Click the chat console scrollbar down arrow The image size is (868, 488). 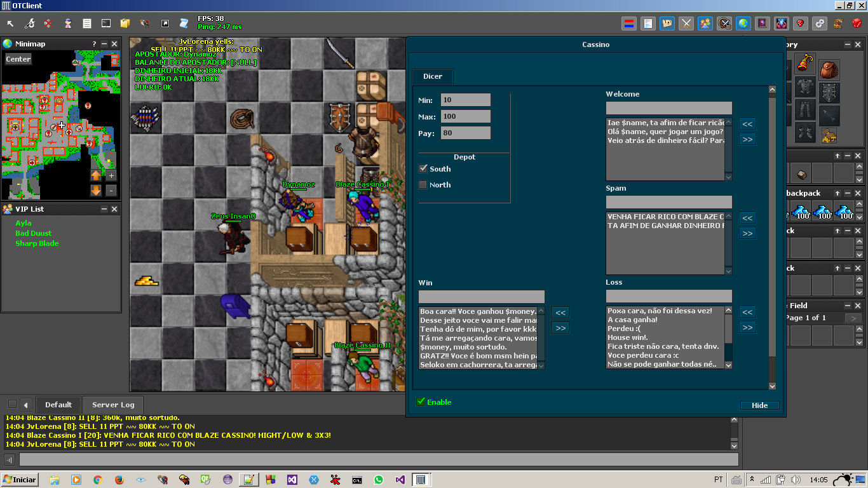(x=735, y=445)
